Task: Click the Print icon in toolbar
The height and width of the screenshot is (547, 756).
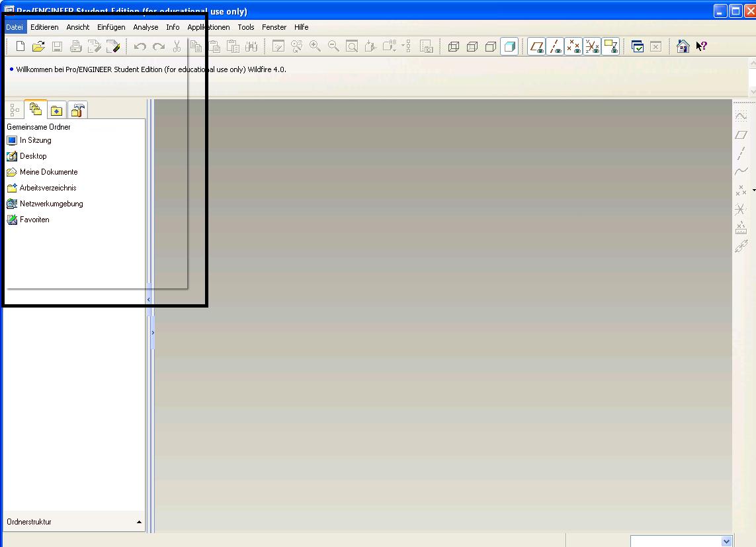Action: point(75,47)
